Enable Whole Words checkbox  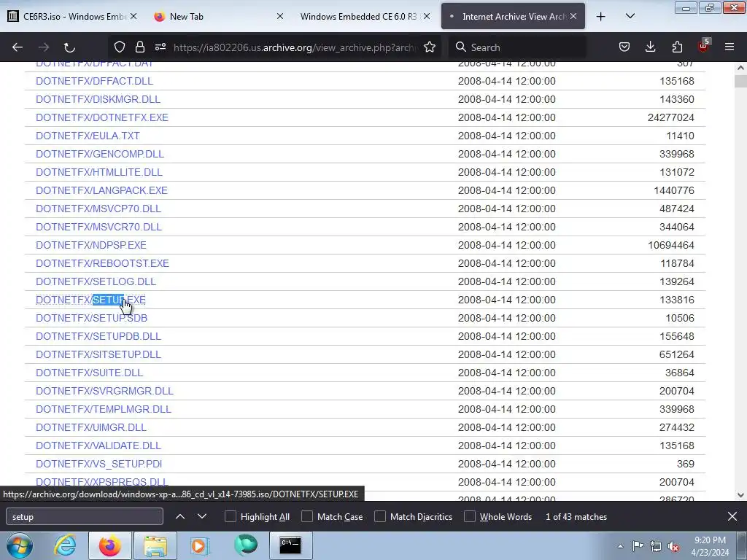[x=470, y=517]
